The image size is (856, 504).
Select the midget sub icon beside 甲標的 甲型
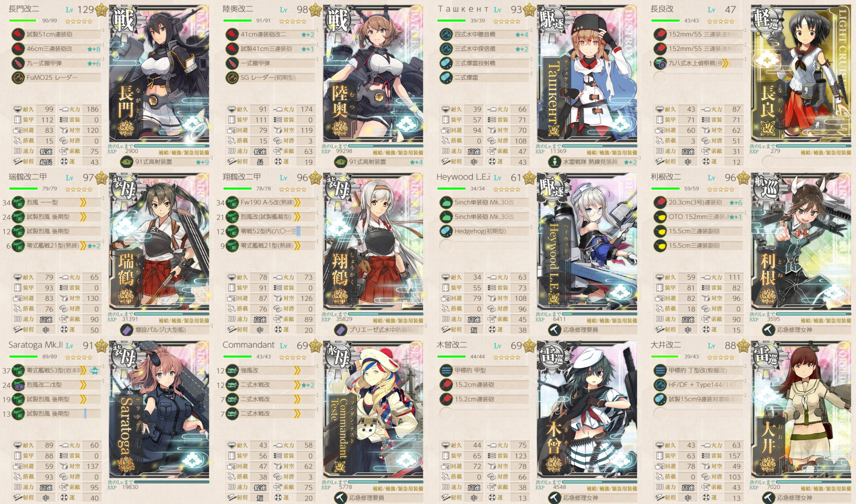click(x=446, y=370)
